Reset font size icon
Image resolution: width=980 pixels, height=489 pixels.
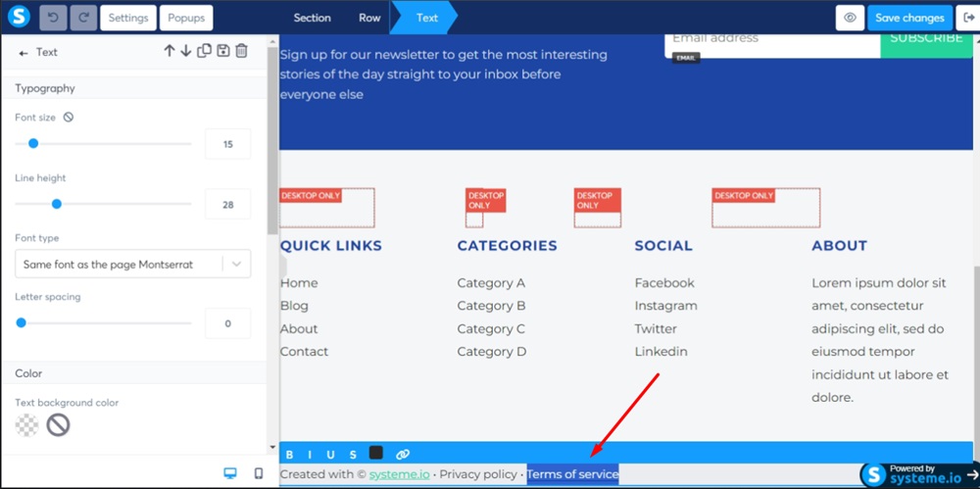(69, 117)
